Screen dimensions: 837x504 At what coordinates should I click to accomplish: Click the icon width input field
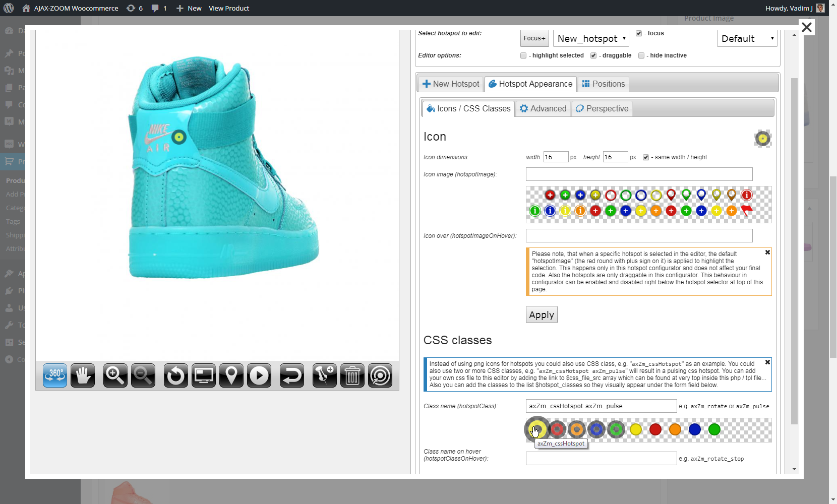556,157
